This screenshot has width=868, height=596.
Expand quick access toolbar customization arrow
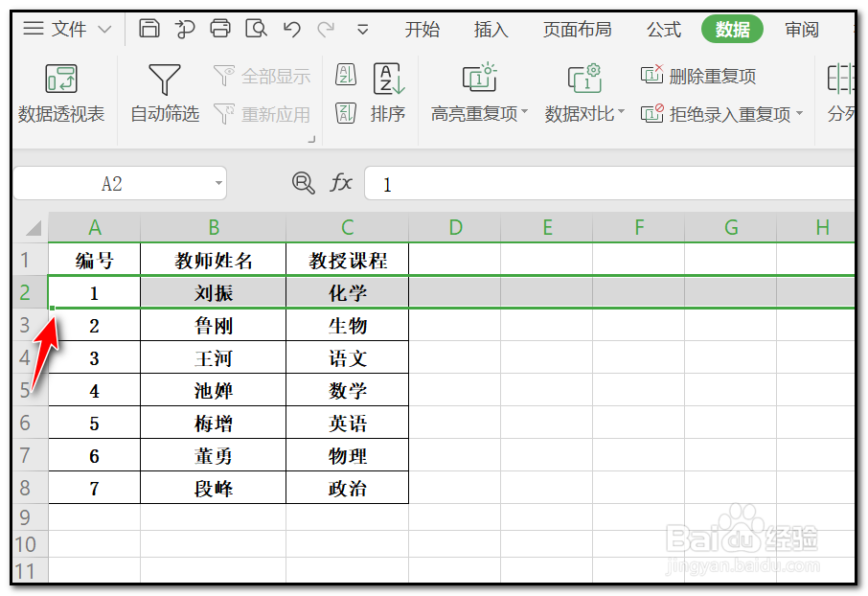pos(362,29)
